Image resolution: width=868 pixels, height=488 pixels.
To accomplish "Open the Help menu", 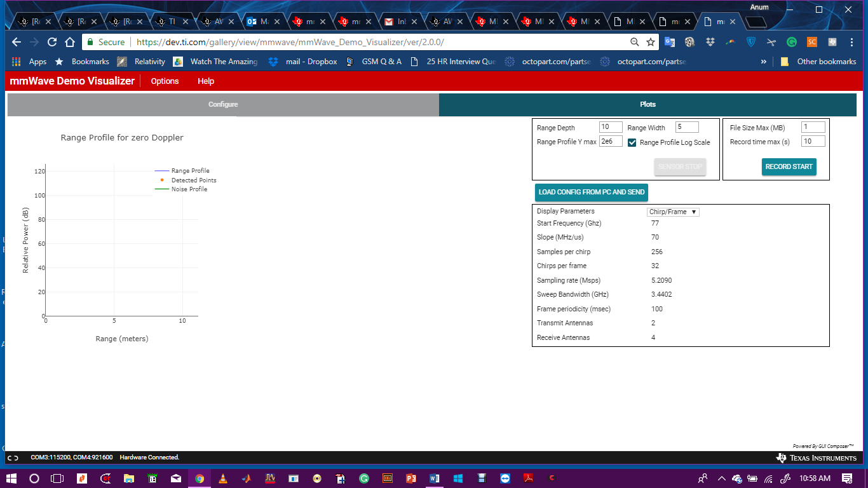I will (206, 81).
